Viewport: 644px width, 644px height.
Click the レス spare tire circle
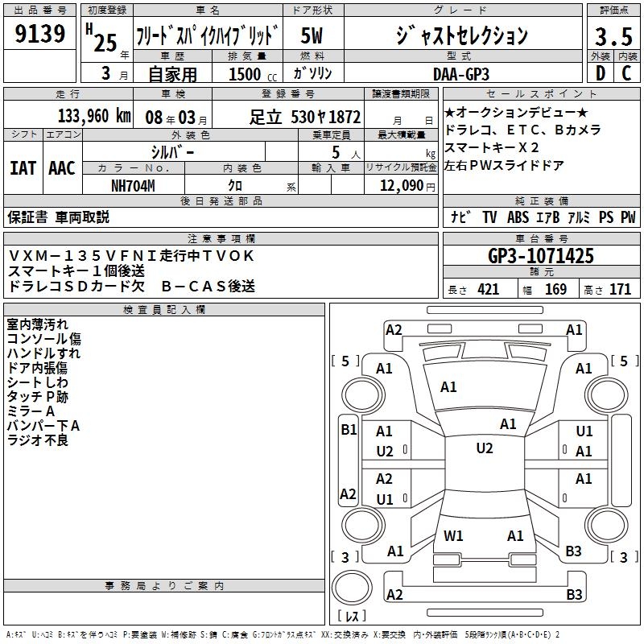click(x=352, y=588)
